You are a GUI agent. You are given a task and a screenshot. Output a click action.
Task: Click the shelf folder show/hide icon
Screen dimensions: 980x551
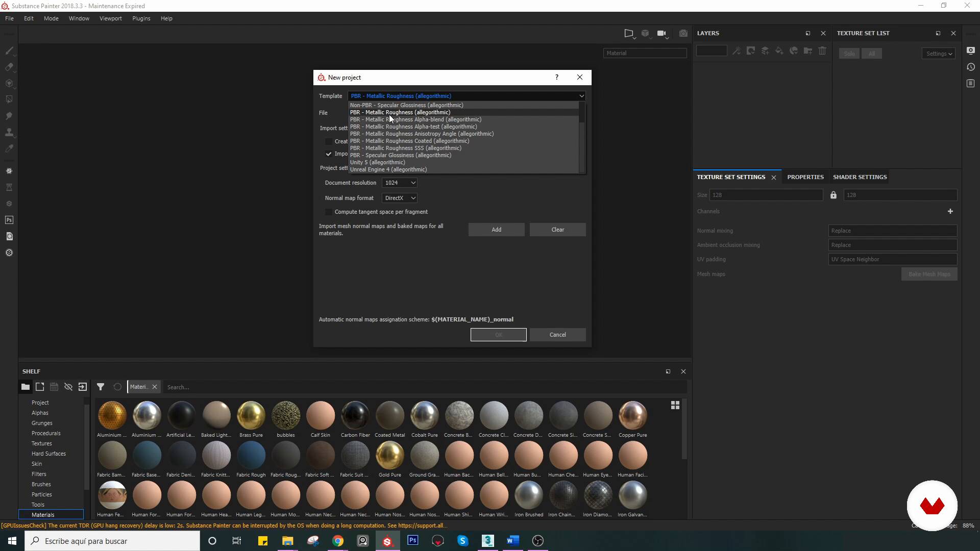coord(25,387)
